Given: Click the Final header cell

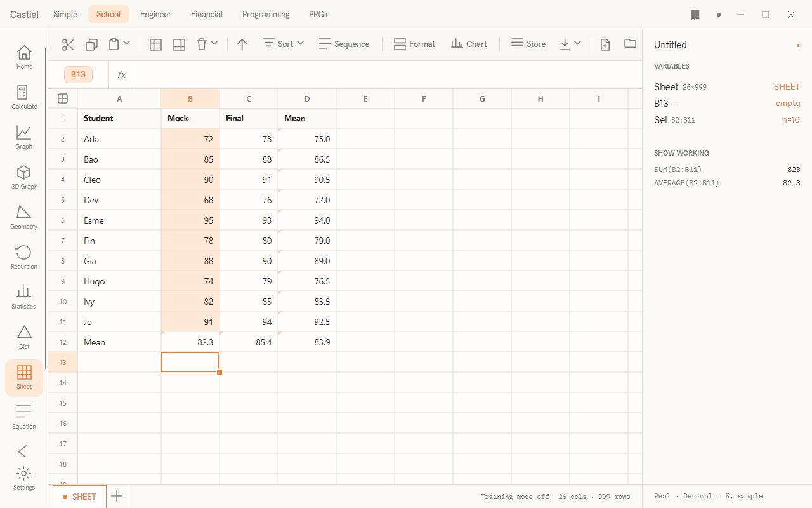Looking at the screenshot, I should pyautogui.click(x=249, y=119).
